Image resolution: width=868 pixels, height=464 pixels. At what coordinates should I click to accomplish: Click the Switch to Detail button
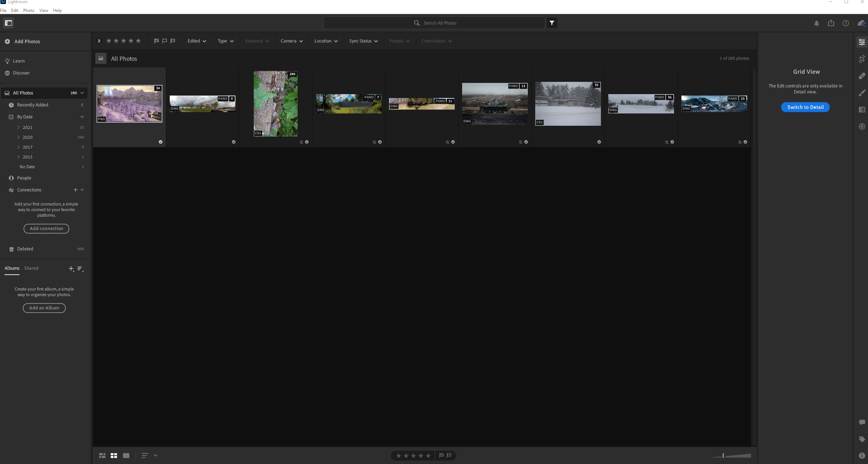point(805,107)
